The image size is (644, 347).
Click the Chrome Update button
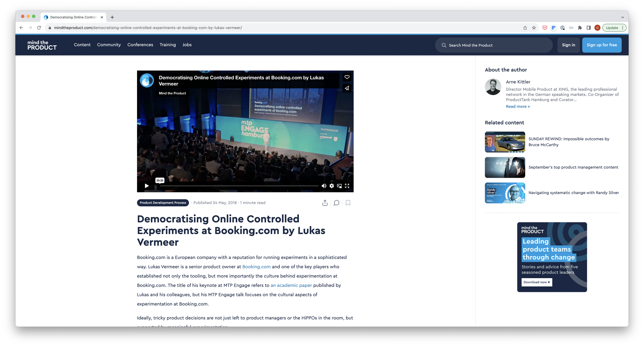click(612, 28)
